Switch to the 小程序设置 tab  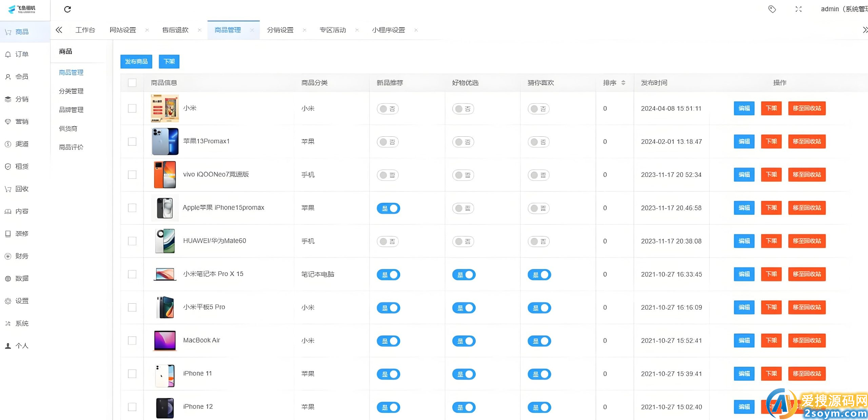coord(388,30)
